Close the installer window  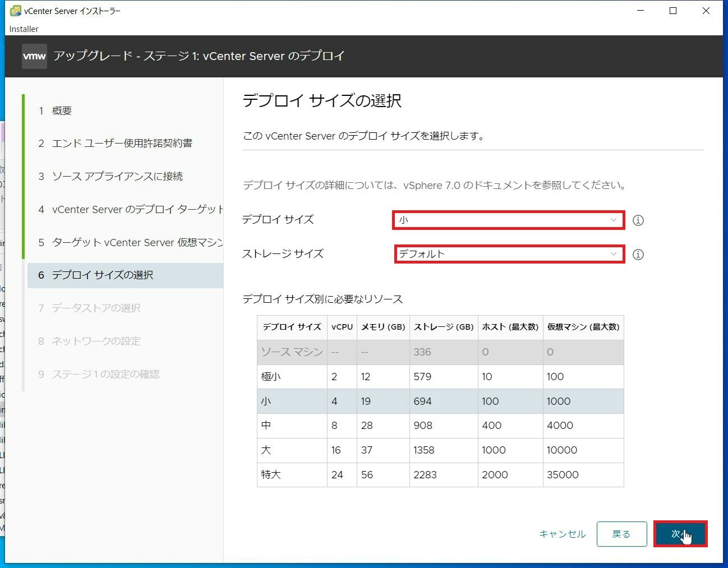click(x=706, y=11)
